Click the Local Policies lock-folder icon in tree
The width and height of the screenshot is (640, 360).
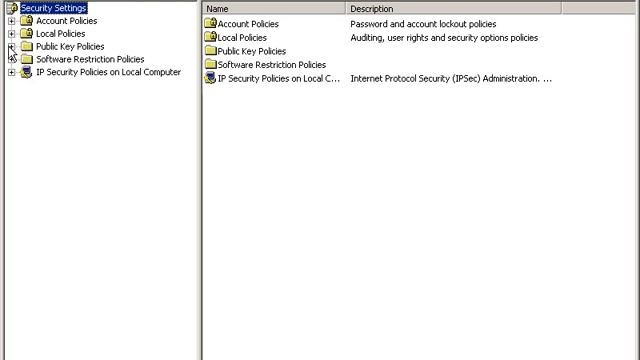(27, 33)
